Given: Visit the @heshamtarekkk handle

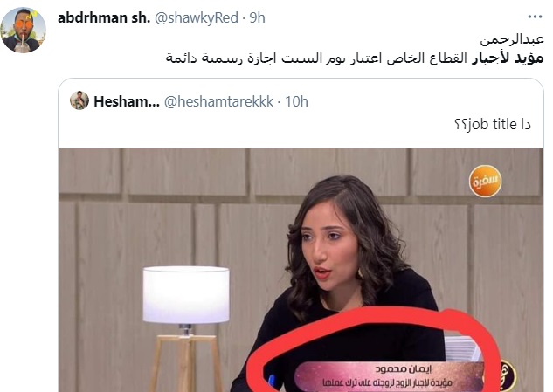Looking at the screenshot, I should click(218, 101).
